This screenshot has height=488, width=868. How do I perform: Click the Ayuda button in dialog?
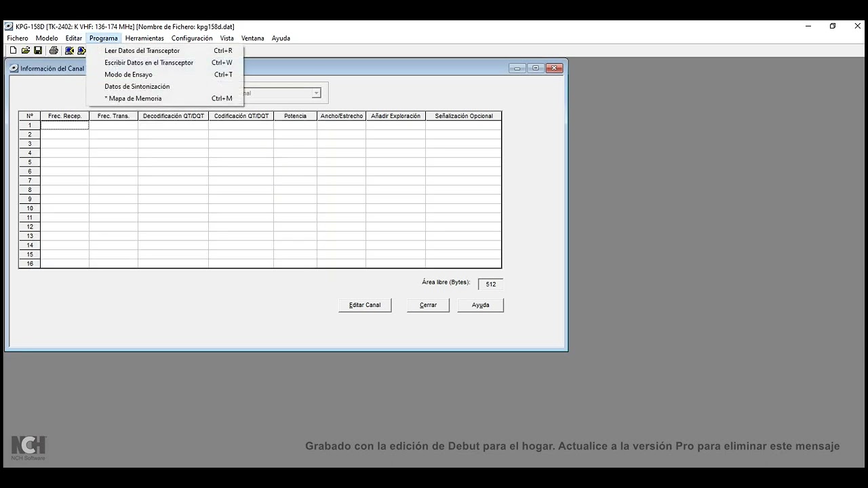point(481,305)
